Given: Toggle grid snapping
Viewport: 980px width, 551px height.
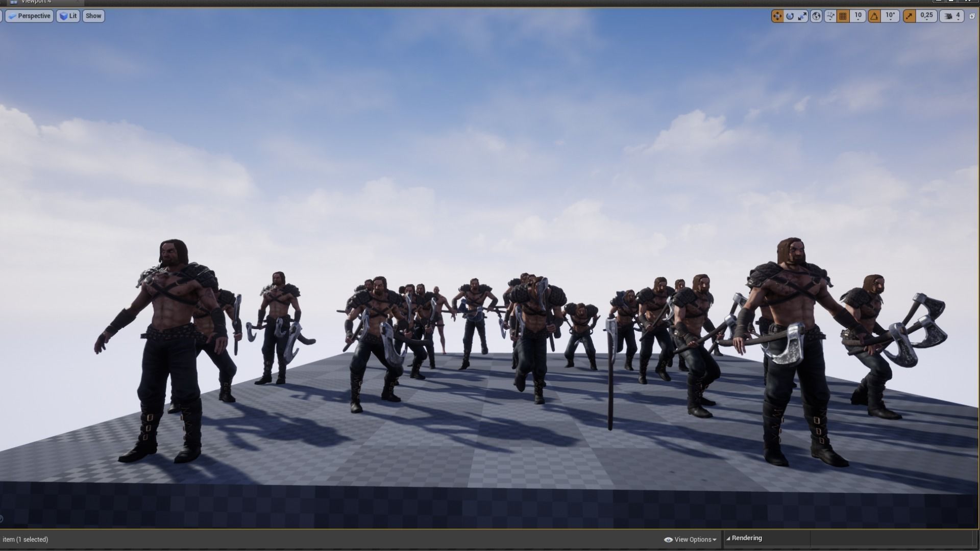Looking at the screenshot, I should click(843, 16).
